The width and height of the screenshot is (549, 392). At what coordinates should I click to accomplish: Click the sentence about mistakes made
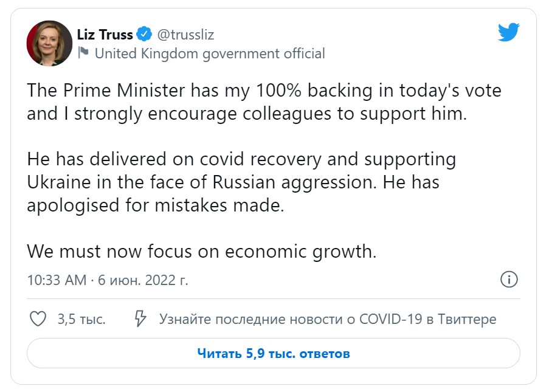pyautogui.click(x=156, y=205)
